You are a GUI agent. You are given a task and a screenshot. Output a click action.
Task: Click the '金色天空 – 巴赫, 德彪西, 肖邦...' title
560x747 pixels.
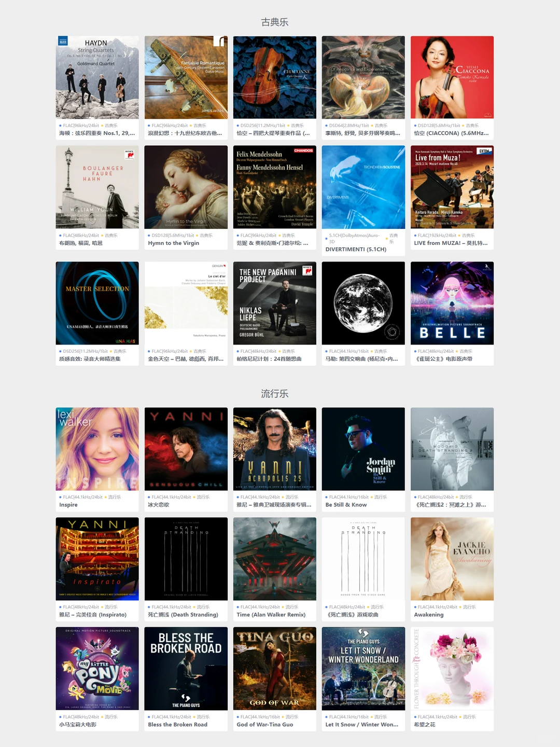pyautogui.click(x=186, y=359)
